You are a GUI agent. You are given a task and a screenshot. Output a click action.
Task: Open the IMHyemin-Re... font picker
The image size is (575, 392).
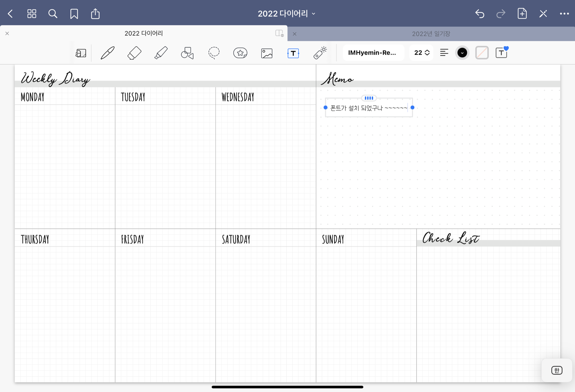[x=373, y=53]
